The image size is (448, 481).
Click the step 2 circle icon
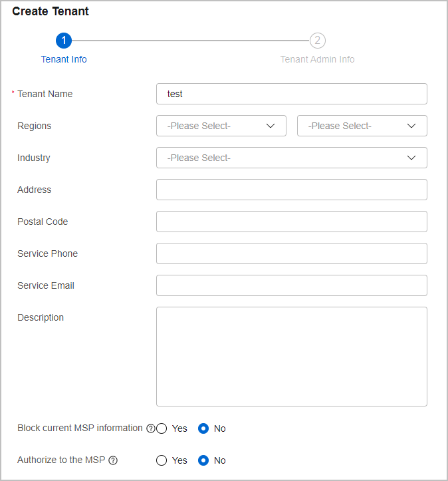pos(318,41)
